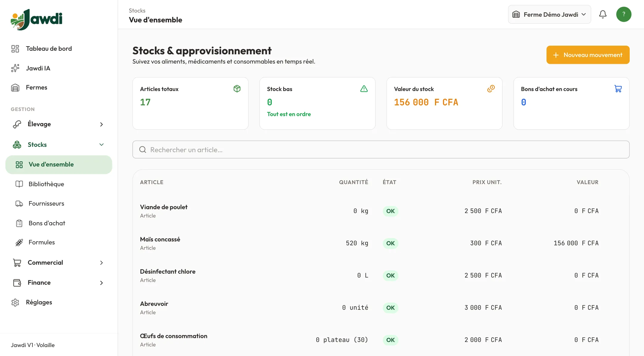Expand the Élevage menu chevron
The image size is (644, 356).
point(101,124)
